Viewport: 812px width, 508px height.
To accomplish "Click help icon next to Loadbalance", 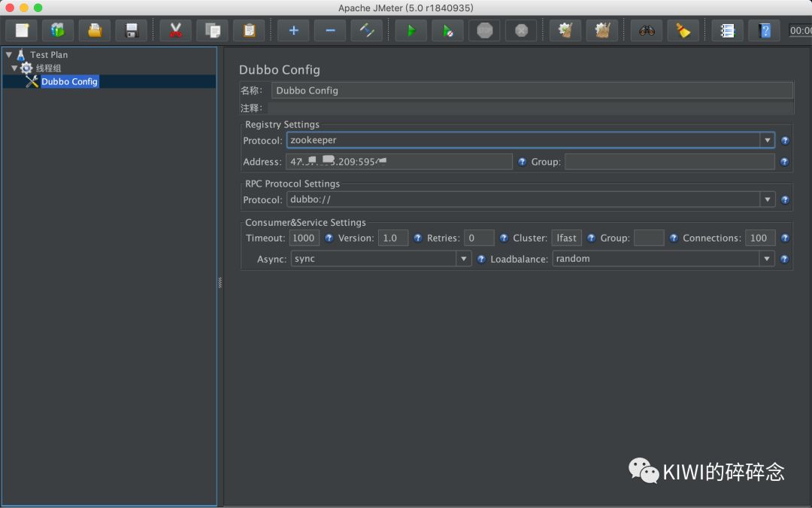I will tap(784, 259).
